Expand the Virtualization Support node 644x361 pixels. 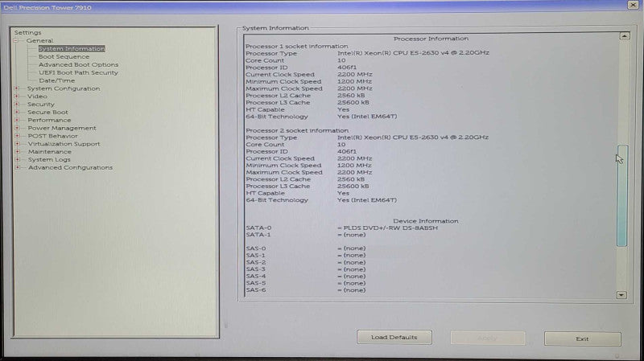(17, 144)
